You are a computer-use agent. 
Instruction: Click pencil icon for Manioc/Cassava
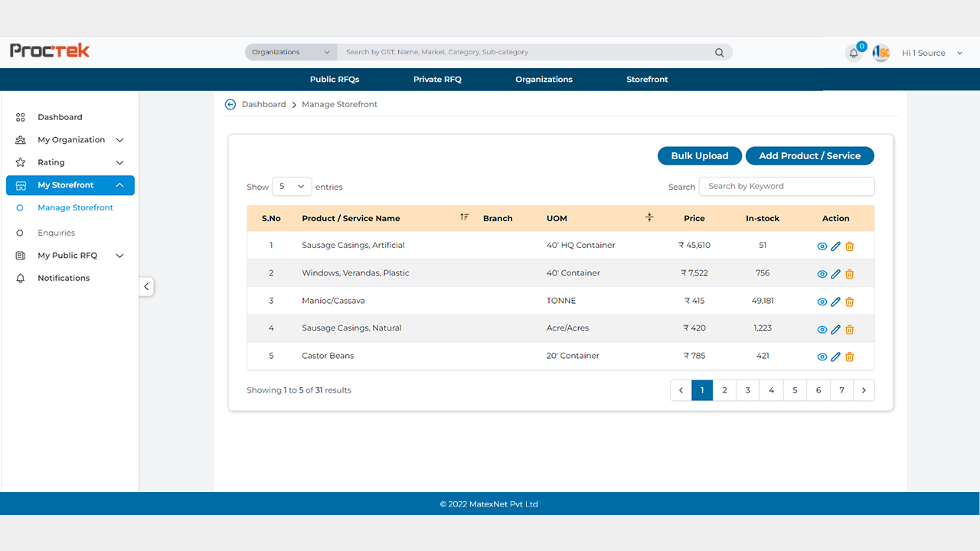pyautogui.click(x=835, y=302)
